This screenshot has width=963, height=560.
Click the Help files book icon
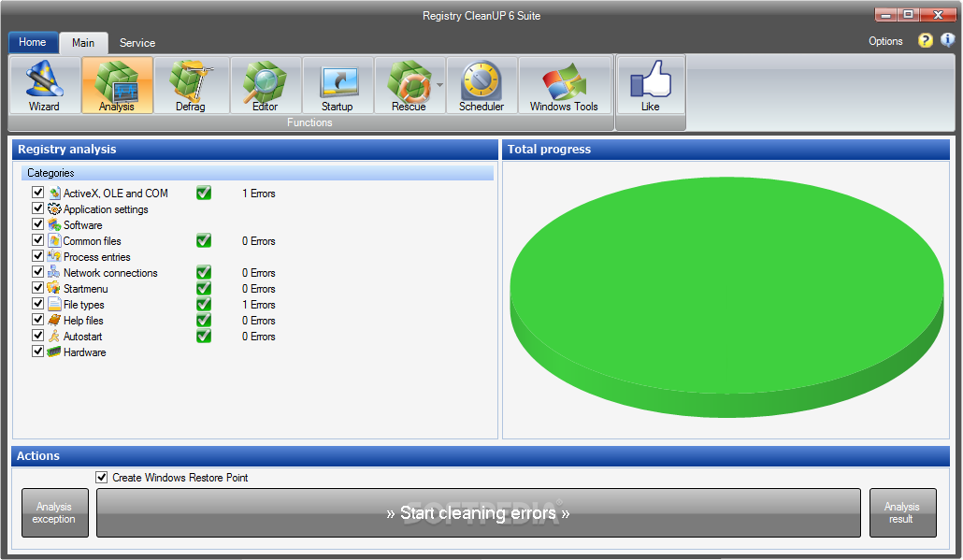[54, 321]
